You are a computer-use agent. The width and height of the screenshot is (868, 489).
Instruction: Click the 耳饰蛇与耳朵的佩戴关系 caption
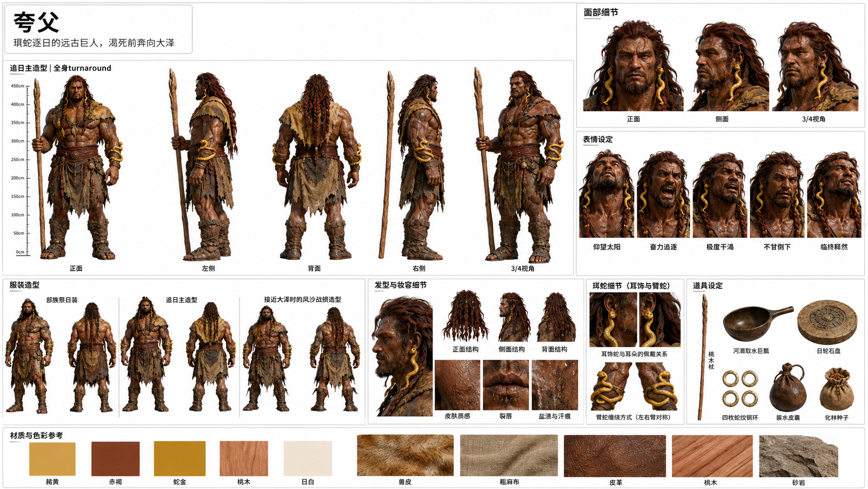(x=634, y=354)
